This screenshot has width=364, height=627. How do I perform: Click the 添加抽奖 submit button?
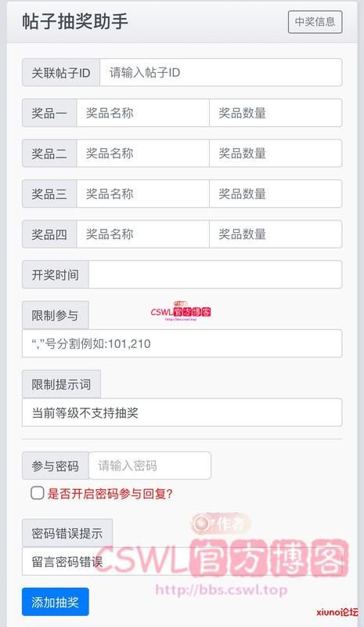pos(55,602)
